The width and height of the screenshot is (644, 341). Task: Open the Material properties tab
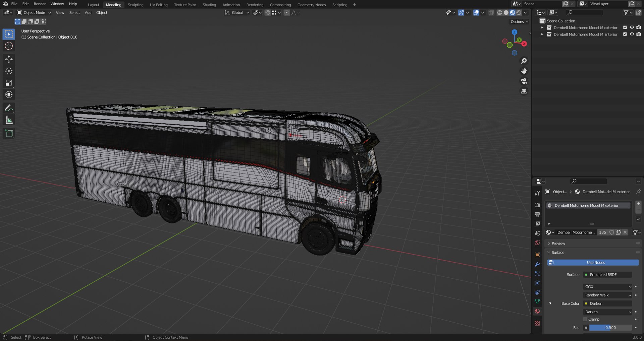pyautogui.click(x=537, y=311)
